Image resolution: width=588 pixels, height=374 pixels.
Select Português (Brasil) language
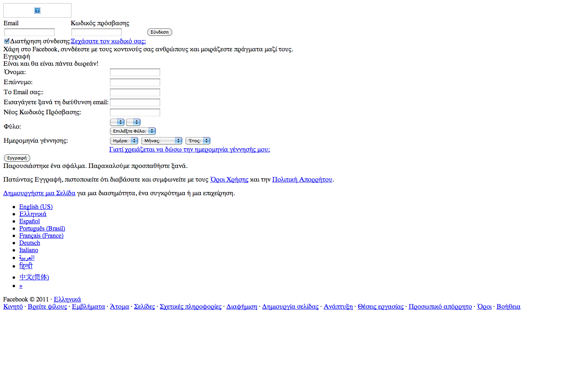[x=42, y=228]
